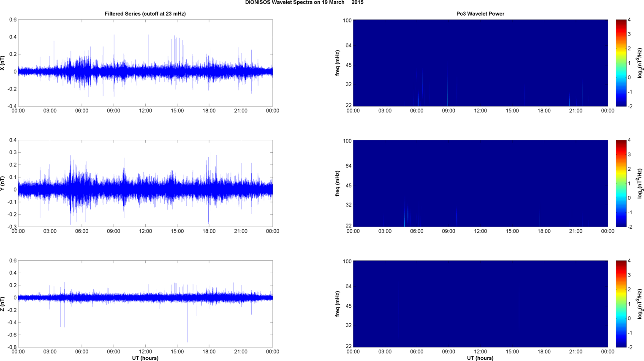Click the bottom Pc3 wavelet spectrogram
The image size is (644, 361).
480,304
